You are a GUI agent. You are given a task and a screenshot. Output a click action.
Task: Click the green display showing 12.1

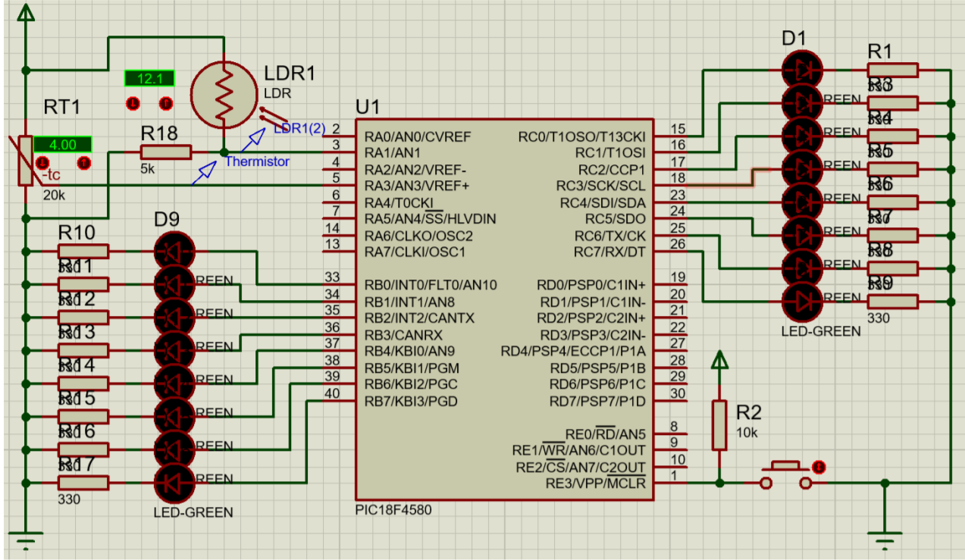[x=149, y=78]
